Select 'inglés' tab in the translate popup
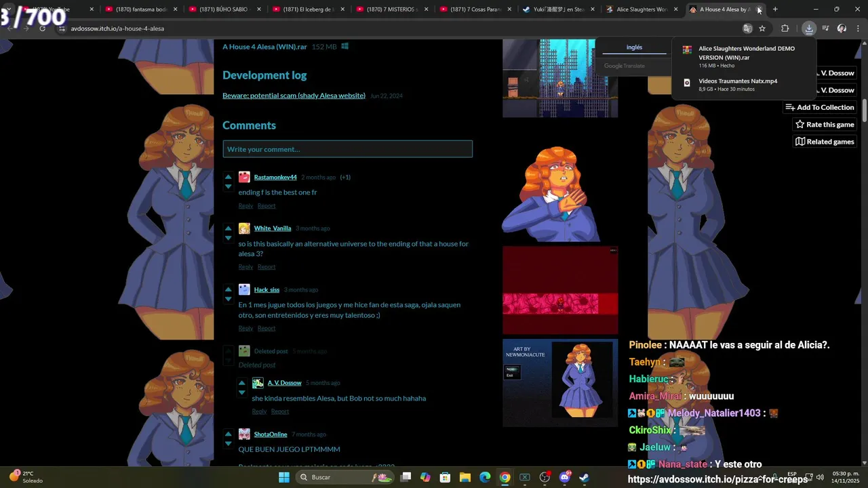This screenshot has width=868, height=488. [634, 47]
